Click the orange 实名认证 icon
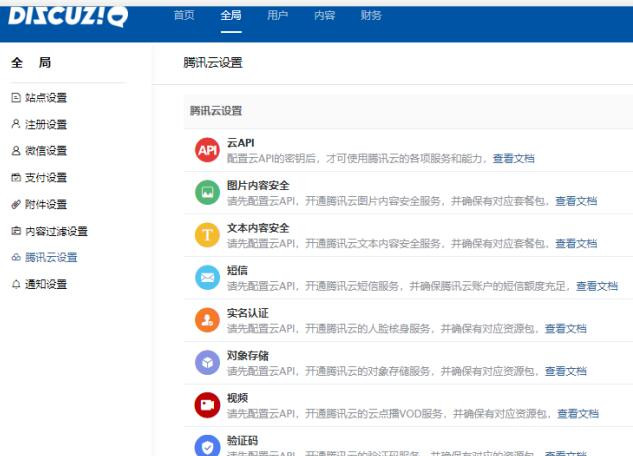The height and width of the screenshot is (456, 633). 207,320
